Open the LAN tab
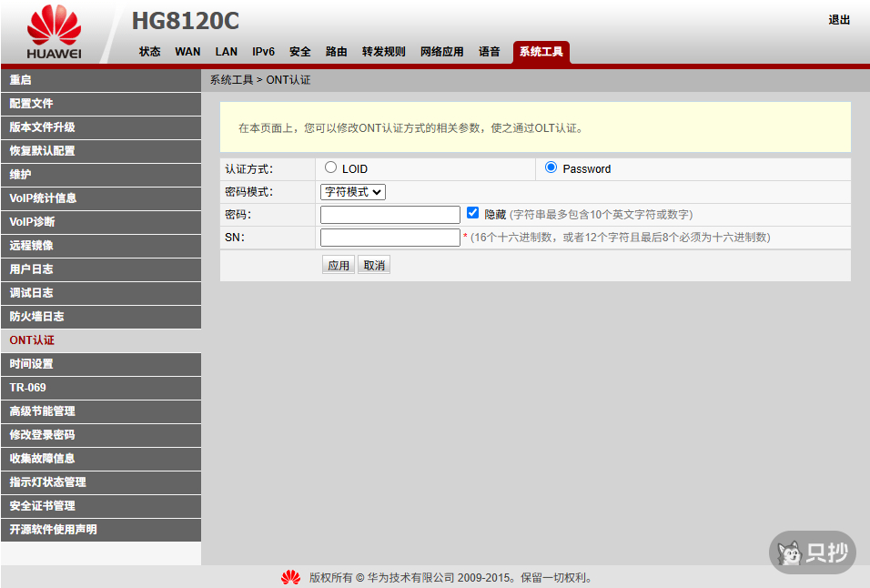This screenshot has height=588, width=870. point(227,52)
